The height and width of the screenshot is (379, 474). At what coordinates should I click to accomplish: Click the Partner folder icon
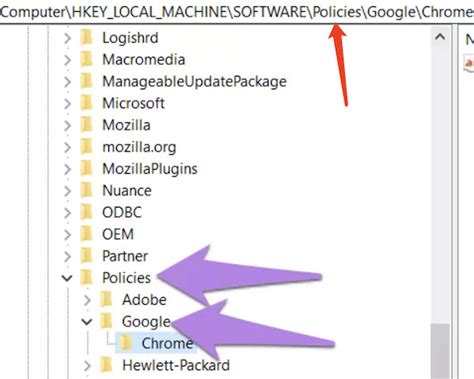pos(87,256)
